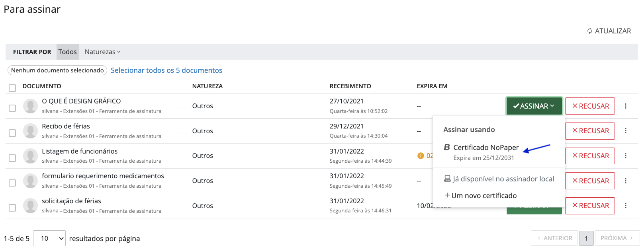Image resolution: width=644 pixels, height=249 pixels.
Task: Click the orange expiry warning icon
Action: coord(421,156)
